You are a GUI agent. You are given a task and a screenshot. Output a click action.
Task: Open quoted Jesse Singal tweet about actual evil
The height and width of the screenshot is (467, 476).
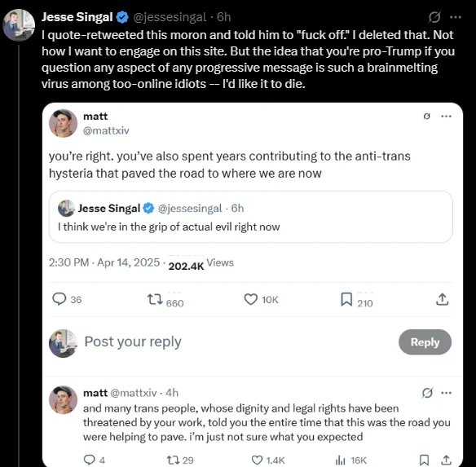tap(251, 217)
